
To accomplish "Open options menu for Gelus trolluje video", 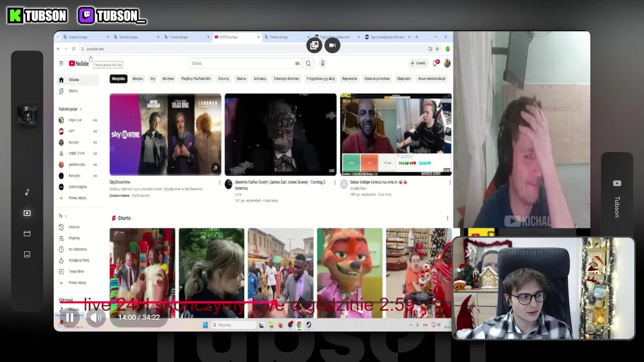I will [450, 183].
